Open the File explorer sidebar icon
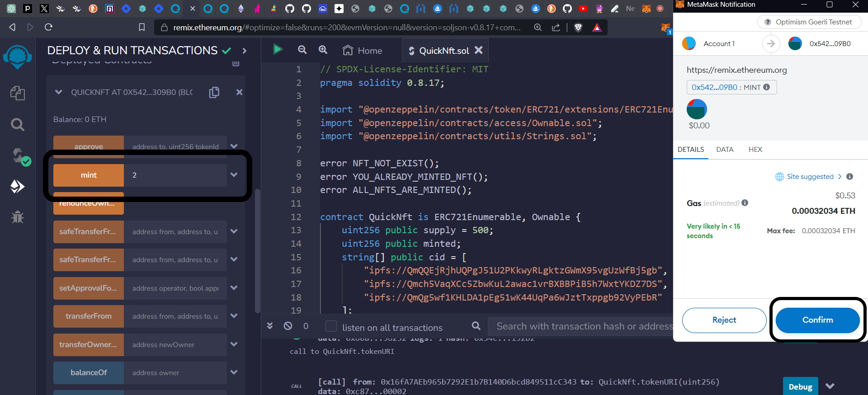 click(17, 93)
